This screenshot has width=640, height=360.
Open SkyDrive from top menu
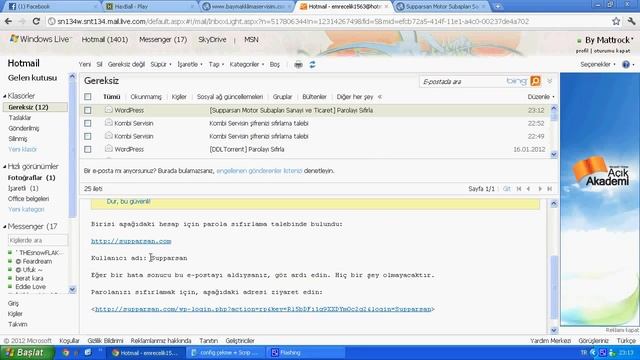coord(212,39)
